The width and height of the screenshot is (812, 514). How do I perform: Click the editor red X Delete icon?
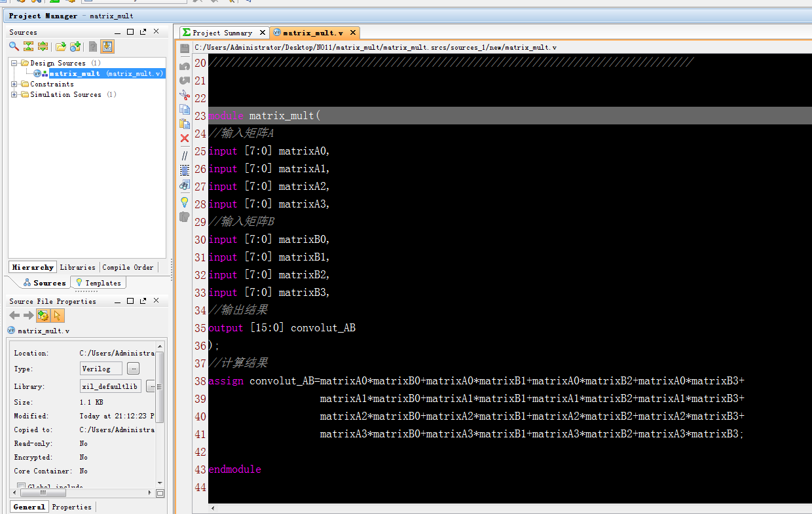point(185,138)
